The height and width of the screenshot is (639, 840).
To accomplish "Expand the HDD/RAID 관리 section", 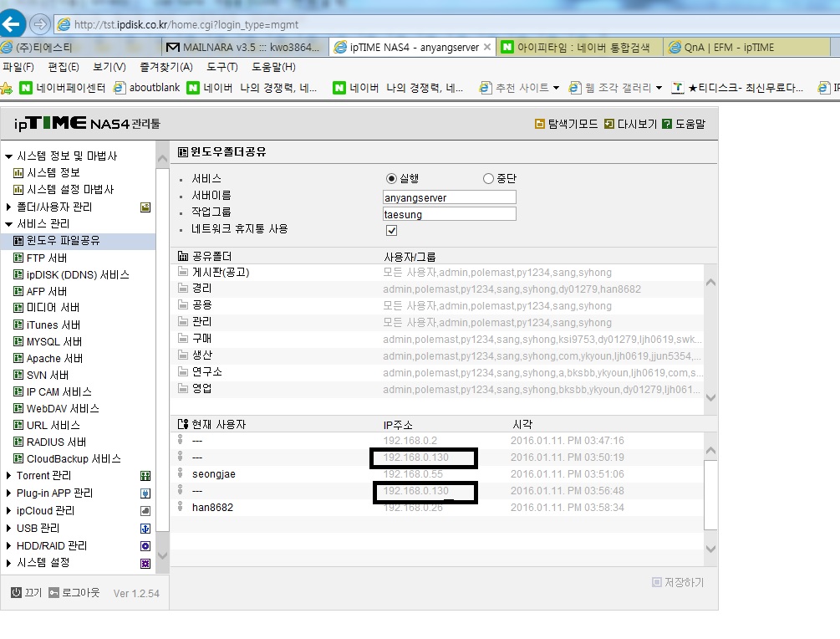I will [8, 545].
